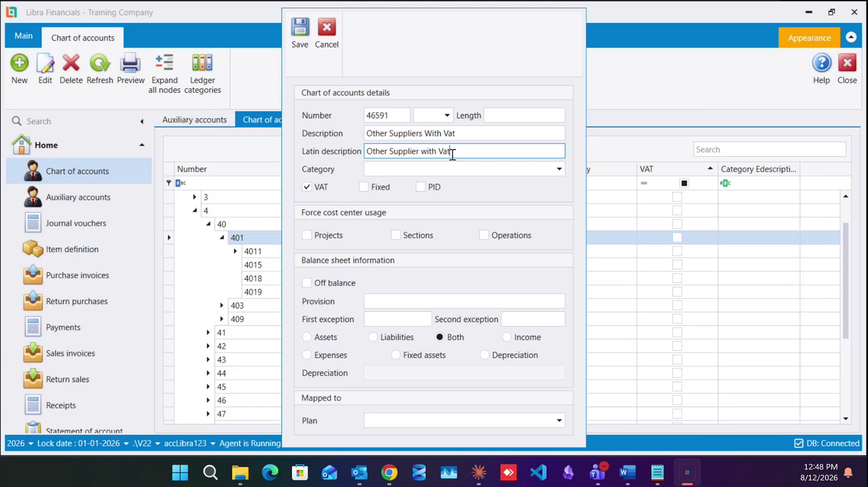Image resolution: width=868 pixels, height=487 pixels.
Task: Uncheck the VAT checkbox
Action: [x=307, y=187]
